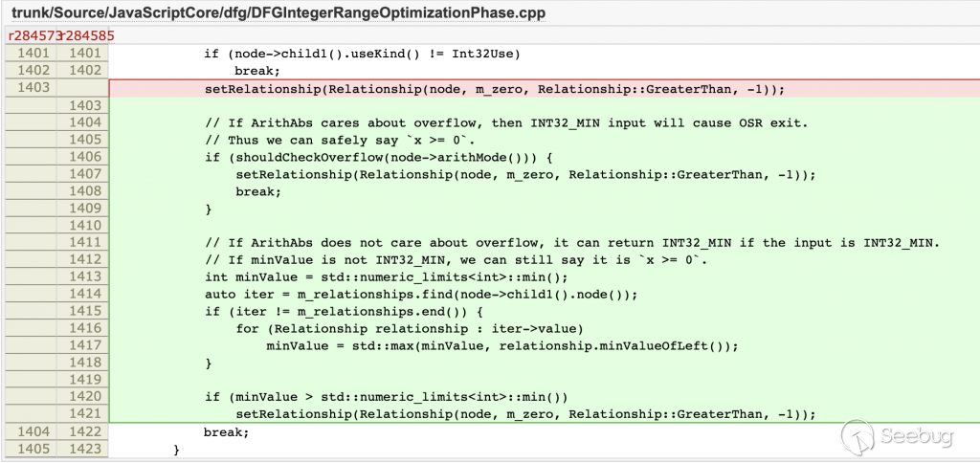Select the setRelationship code on line 1421
Screen dimensions: 980x463
[x=525, y=413]
